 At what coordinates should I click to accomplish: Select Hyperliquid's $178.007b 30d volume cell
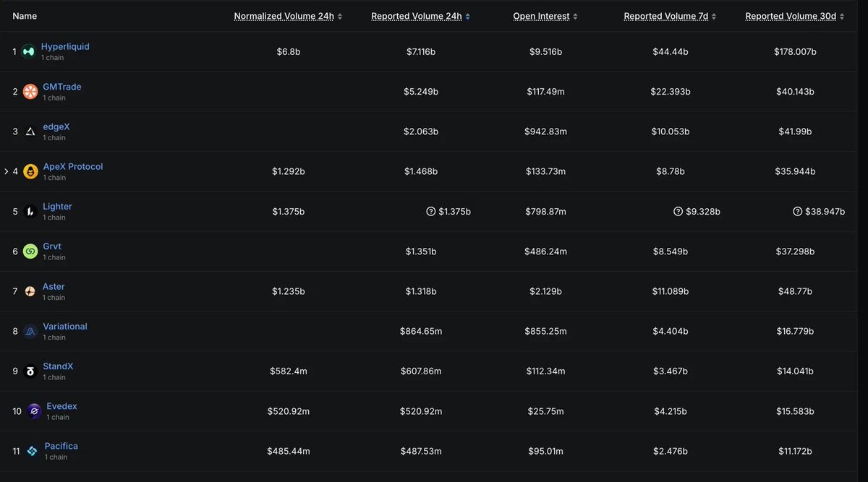click(795, 52)
